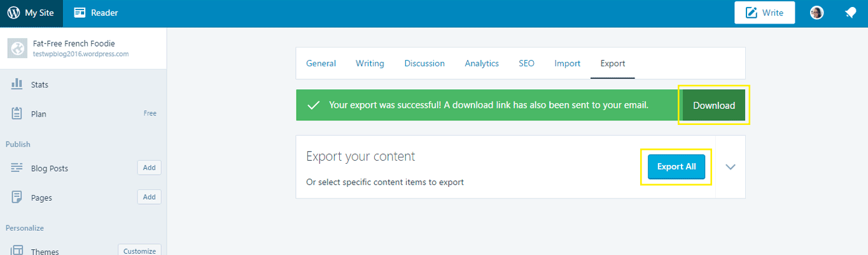
Task: Open the Reader icon in top bar
Action: point(80,13)
